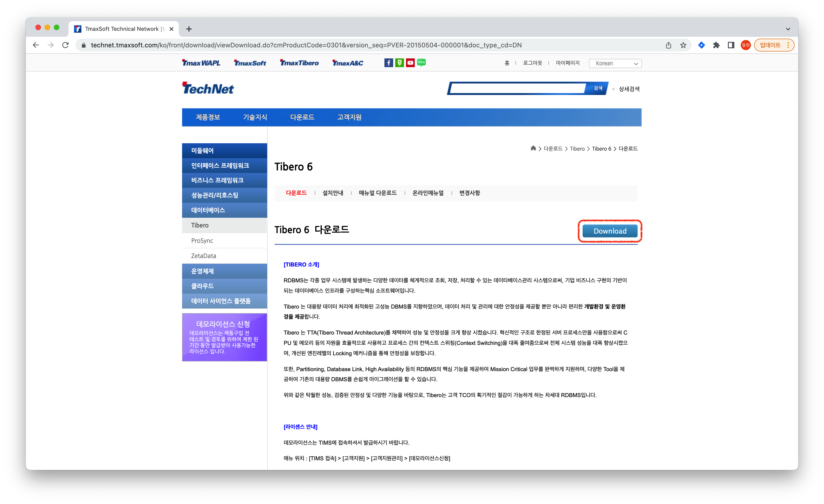Click the breadcrumb home icon
This screenshot has height=504, width=824.
533,148
